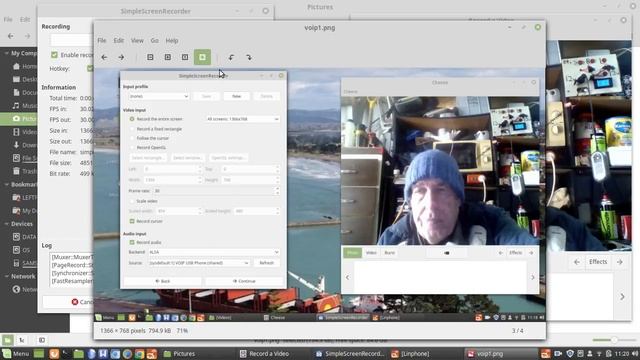The image size is (640, 360).
Task: Open Downloads in the file manager sidebar
Action: coord(24,145)
